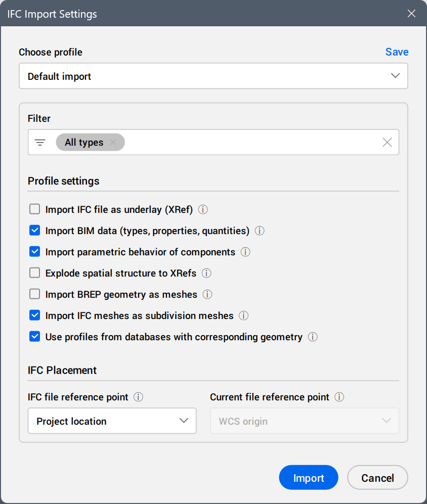Click the Save profile link
The width and height of the screenshot is (427, 504).
point(397,52)
